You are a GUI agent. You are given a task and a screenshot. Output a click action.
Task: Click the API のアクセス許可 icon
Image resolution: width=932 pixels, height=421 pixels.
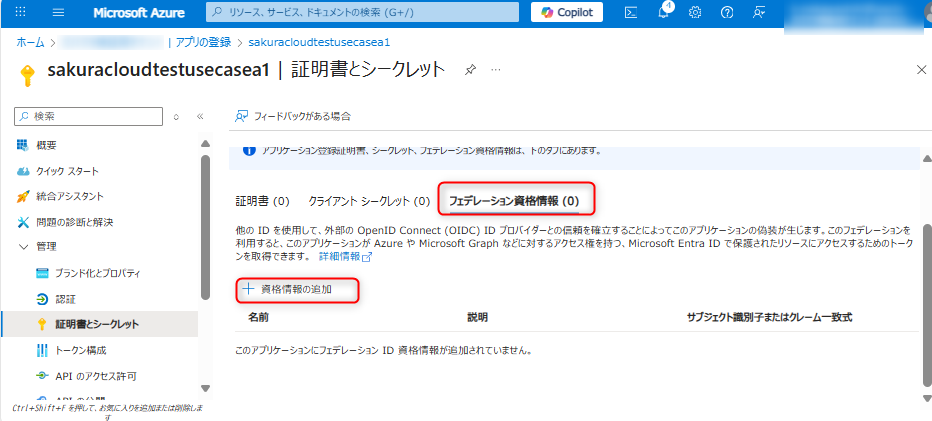tap(42, 376)
